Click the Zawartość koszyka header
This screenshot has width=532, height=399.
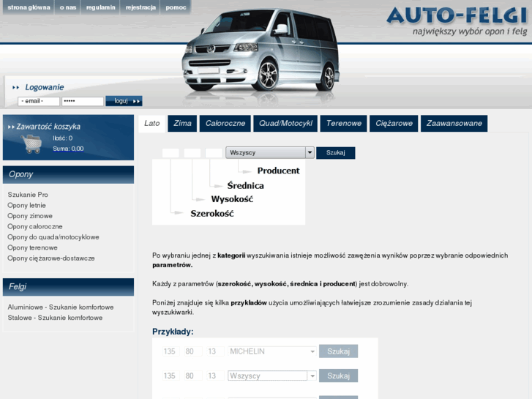[48, 127]
